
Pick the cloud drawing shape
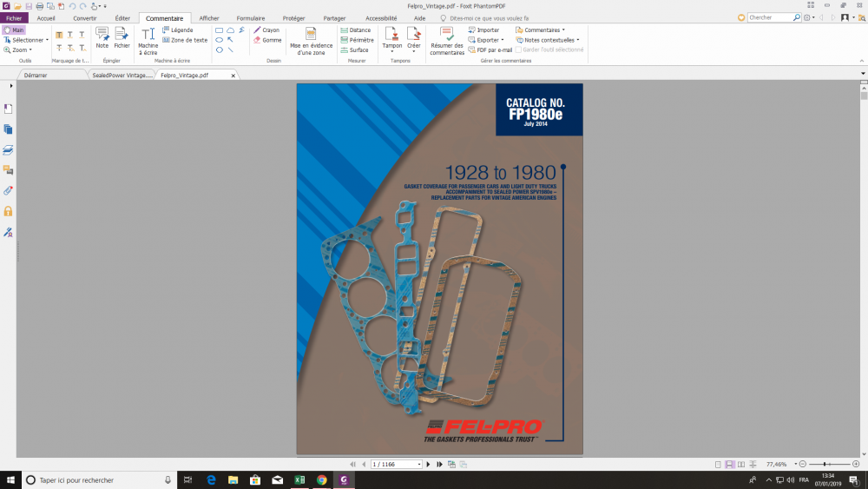pyautogui.click(x=230, y=30)
